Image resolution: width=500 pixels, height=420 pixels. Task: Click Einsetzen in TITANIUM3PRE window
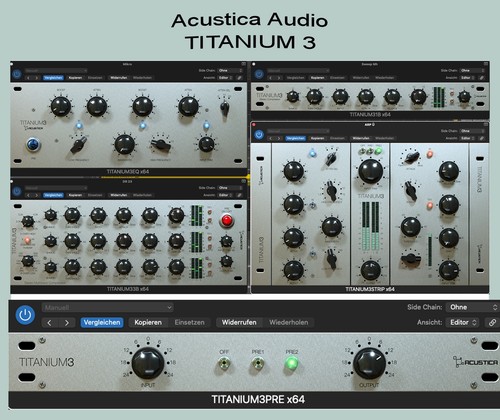click(x=189, y=322)
